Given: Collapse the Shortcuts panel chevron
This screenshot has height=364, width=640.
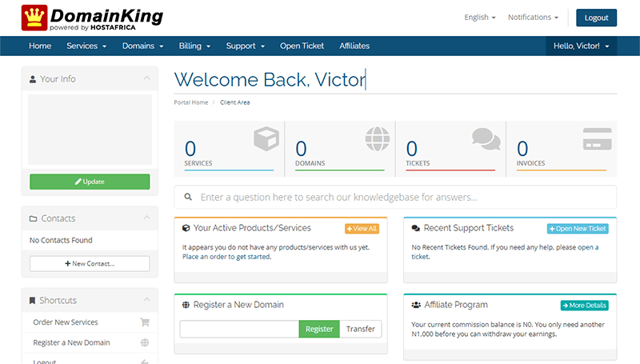Looking at the screenshot, I should (146, 299).
